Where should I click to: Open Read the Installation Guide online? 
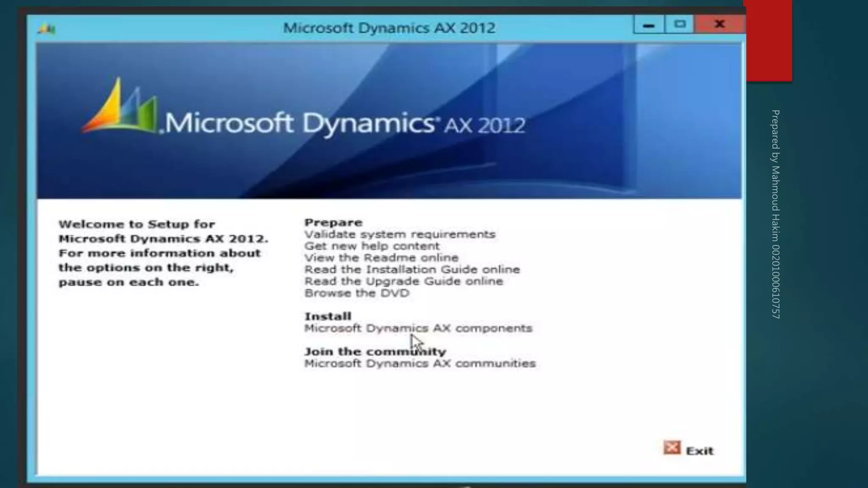412,270
